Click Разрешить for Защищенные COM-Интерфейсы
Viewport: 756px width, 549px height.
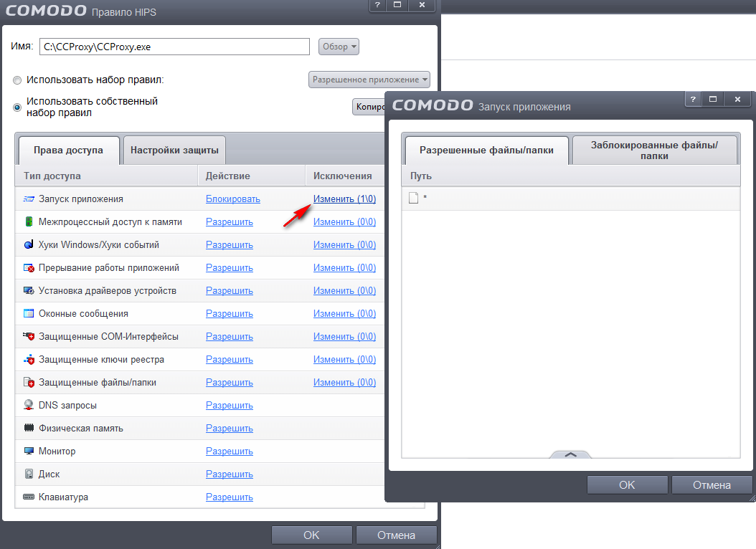click(x=230, y=337)
